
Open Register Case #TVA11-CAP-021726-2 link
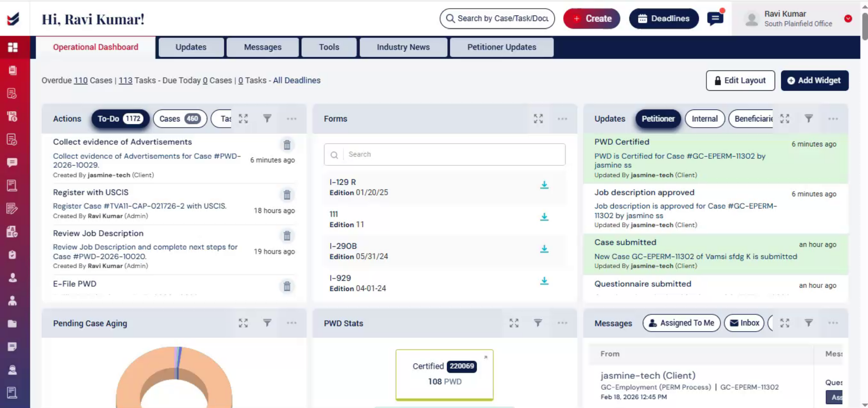[x=140, y=206]
